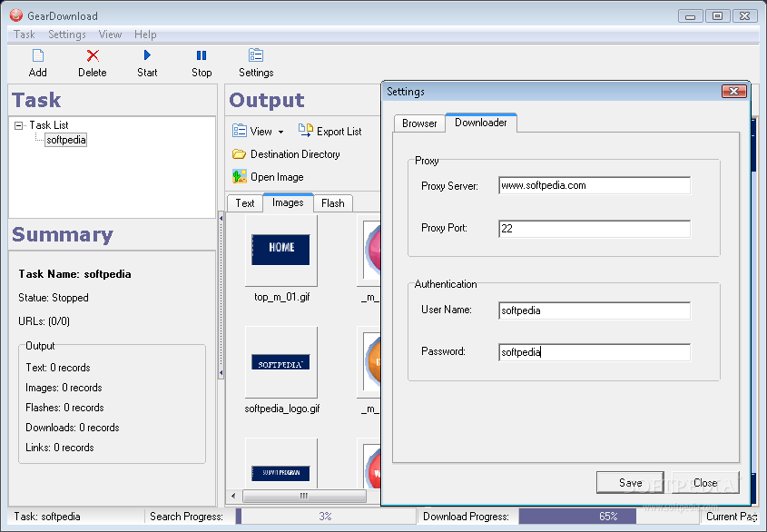Switch to the Images output tab
Screen dimensions: 767x532
click(288, 202)
